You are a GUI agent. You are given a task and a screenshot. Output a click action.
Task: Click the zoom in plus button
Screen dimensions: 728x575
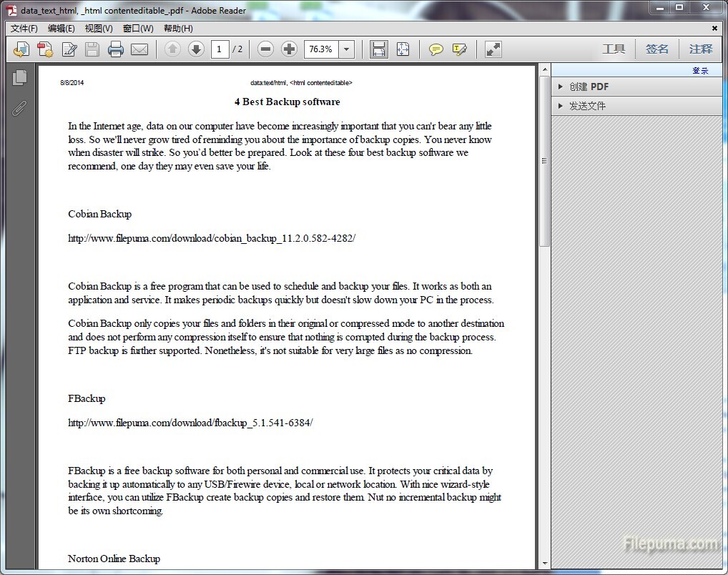point(289,49)
